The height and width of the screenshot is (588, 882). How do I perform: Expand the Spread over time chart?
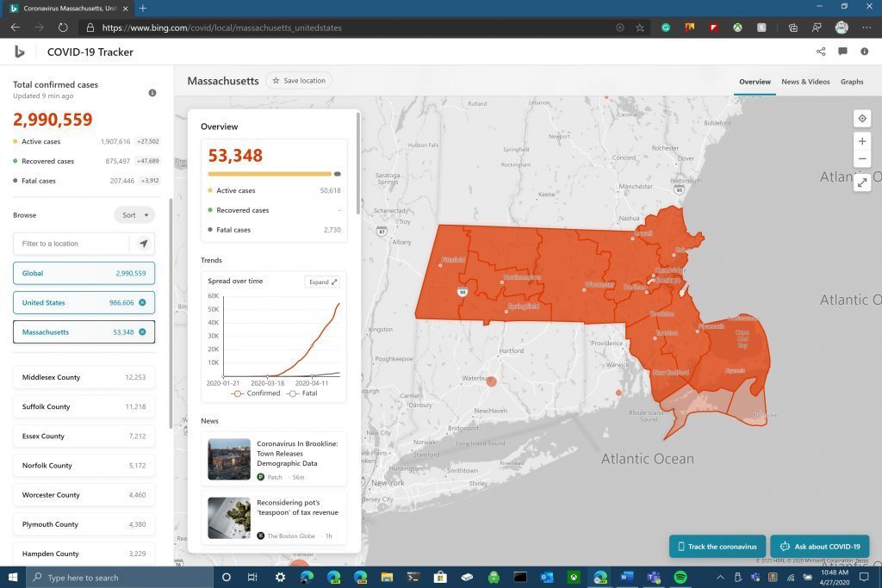click(x=323, y=282)
